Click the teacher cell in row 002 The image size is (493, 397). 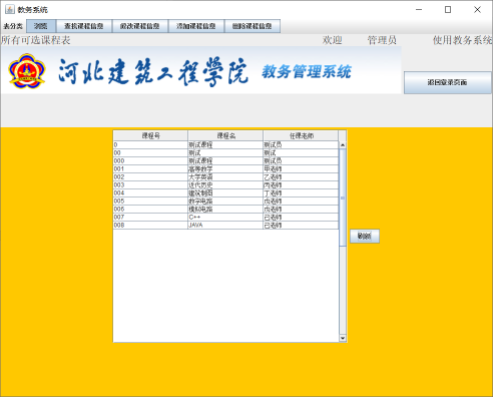pyautogui.click(x=301, y=177)
